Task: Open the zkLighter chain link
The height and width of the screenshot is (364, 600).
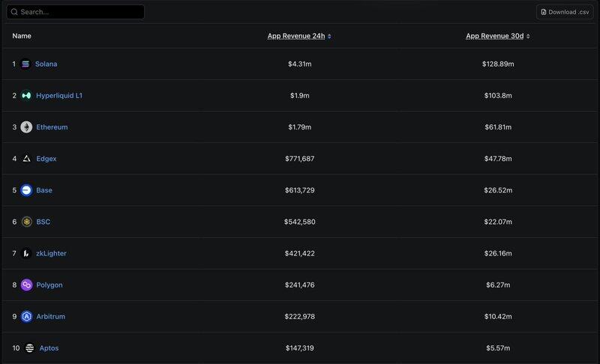Action: (51, 253)
